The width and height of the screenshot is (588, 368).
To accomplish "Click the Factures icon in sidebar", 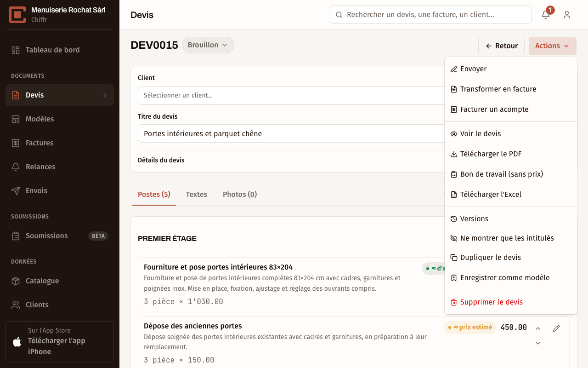I will pyautogui.click(x=16, y=143).
